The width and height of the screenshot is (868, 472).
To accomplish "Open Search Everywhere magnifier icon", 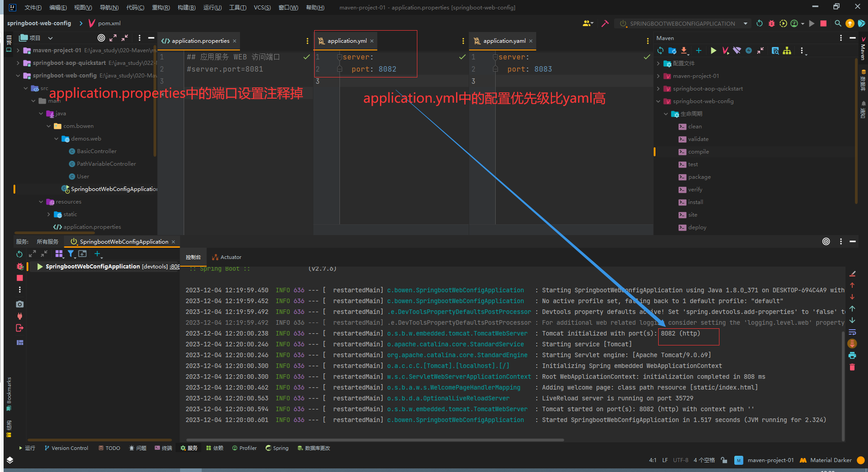I will tap(838, 23).
